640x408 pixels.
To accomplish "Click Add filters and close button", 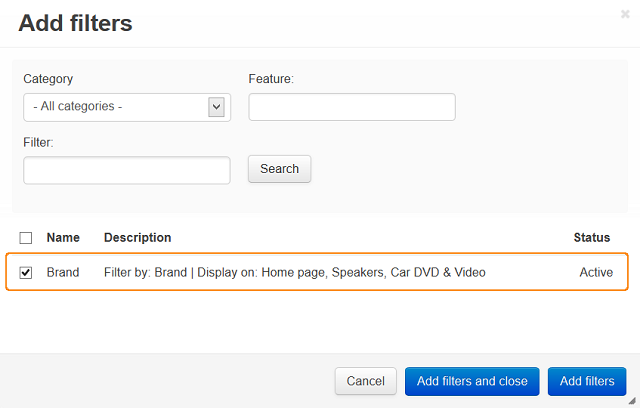I will pyautogui.click(x=472, y=381).
